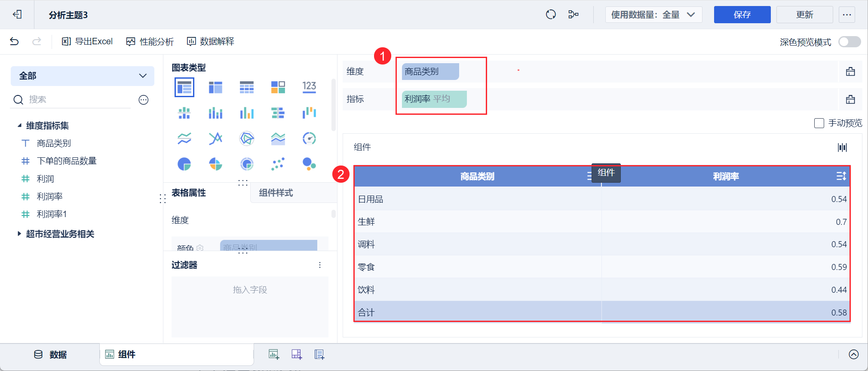868x371 pixels.
Task: Click the 拖入字段 filter drop area
Action: (x=250, y=307)
